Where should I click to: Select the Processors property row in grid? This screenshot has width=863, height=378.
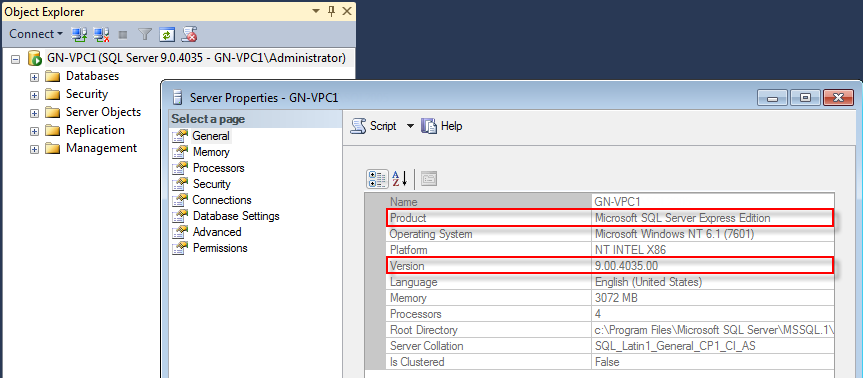tap(610, 314)
